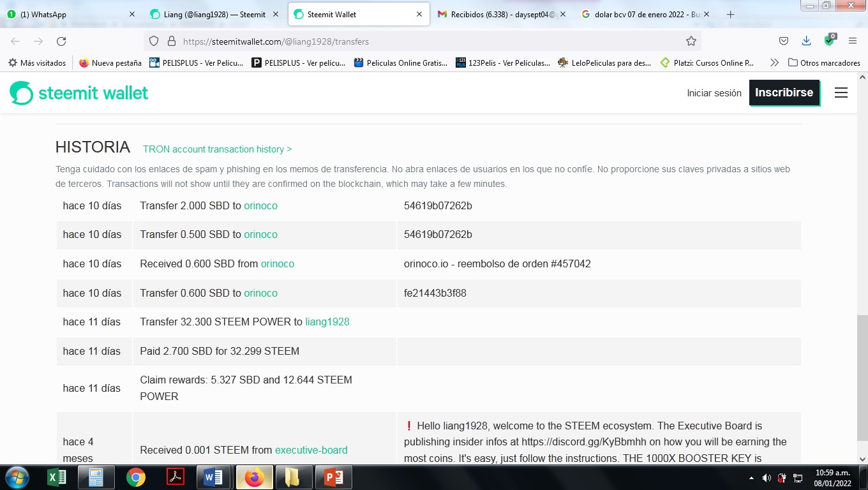Click the 'hace 4 meses' timestamp

[78, 450]
